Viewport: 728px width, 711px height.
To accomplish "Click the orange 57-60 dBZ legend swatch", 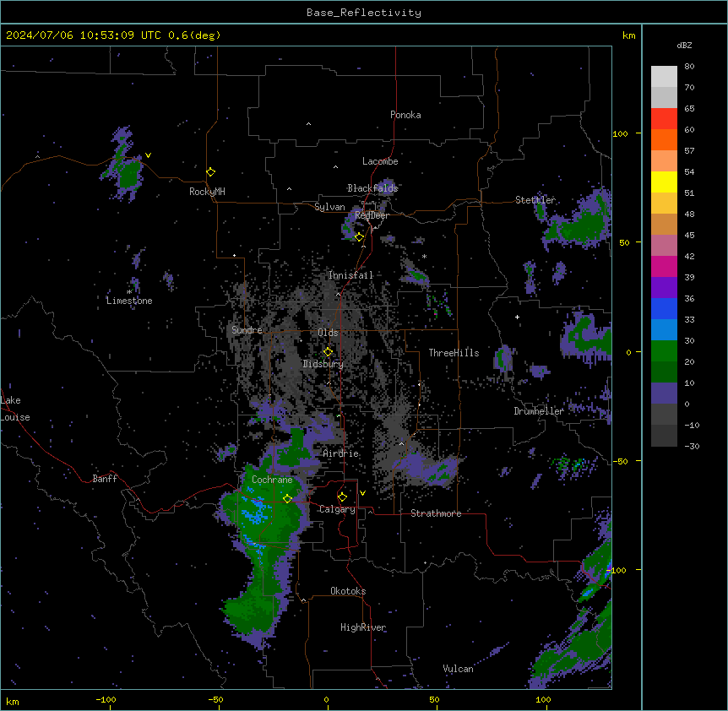I will (x=664, y=139).
